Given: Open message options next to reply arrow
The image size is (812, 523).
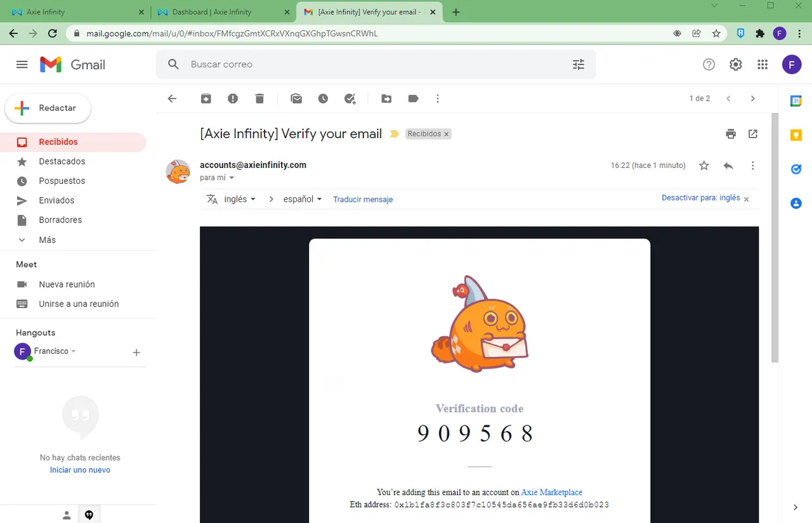Looking at the screenshot, I should point(752,165).
